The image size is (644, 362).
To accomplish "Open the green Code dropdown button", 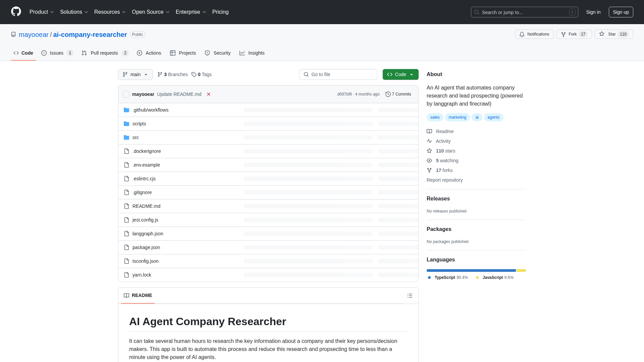I will click(400, 74).
